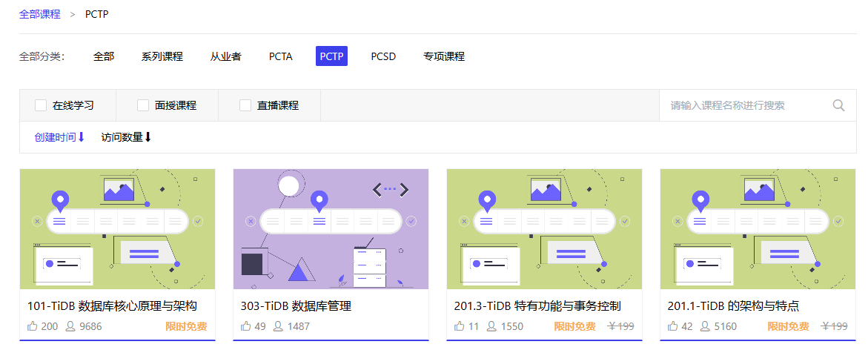868x350 pixels.
Task: Click thumbs-up icon on 201.3-TiDB course
Action: pyautogui.click(x=460, y=326)
